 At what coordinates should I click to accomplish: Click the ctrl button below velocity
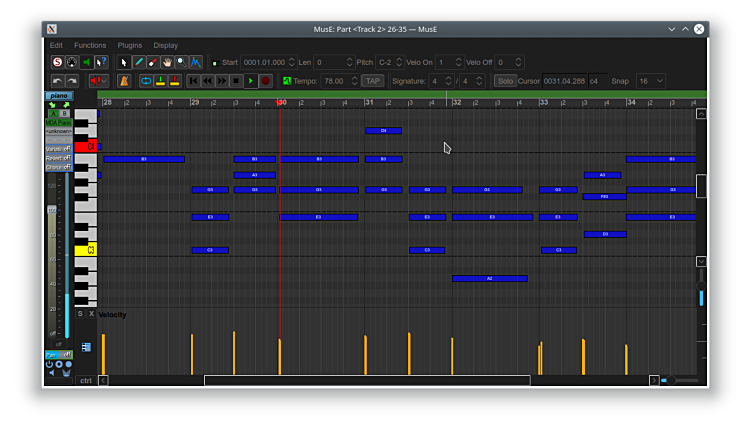86,380
